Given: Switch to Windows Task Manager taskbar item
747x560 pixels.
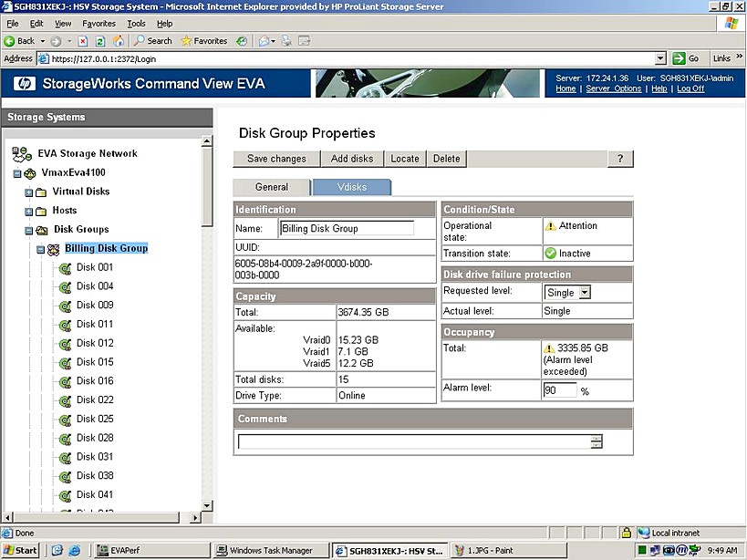Looking at the screenshot, I should point(271,551).
